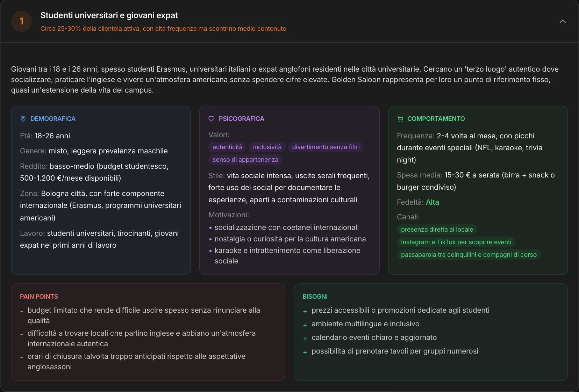
Task: Click the 'passaparola tra coinquilini' channel tag
Action: (469, 255)
